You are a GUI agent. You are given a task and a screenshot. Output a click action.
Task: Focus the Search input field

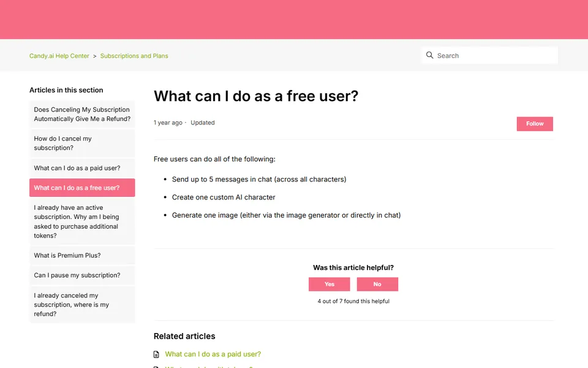(490, 55)
